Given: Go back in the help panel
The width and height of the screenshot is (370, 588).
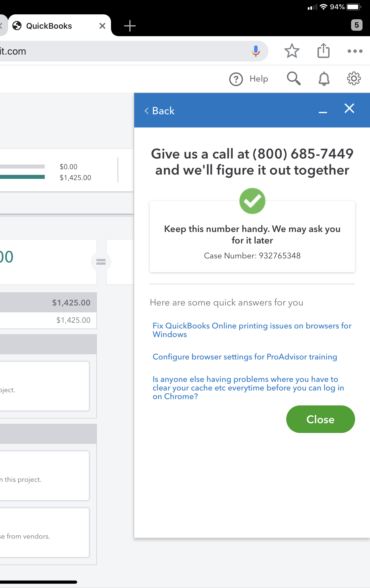Looking at the screenshot, I should [x=159, y=111].
